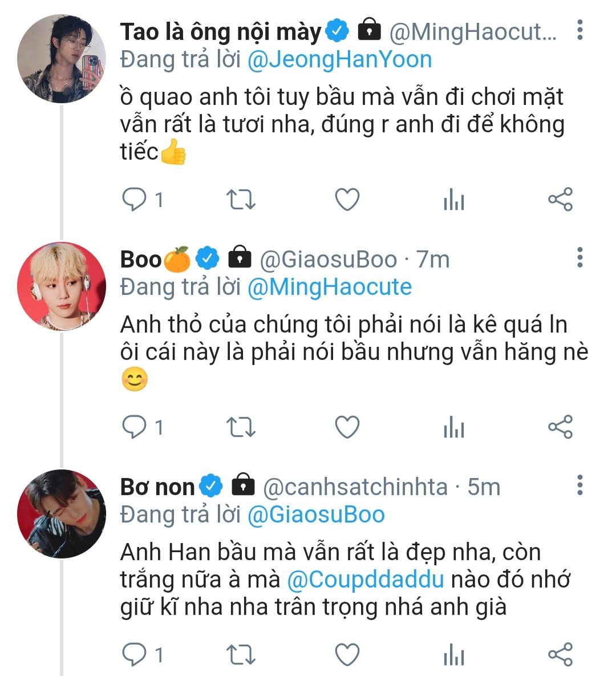Open the @JeongHanYoon mention link
The height and width of the screenshot is (676, 616).
point(339,59)
